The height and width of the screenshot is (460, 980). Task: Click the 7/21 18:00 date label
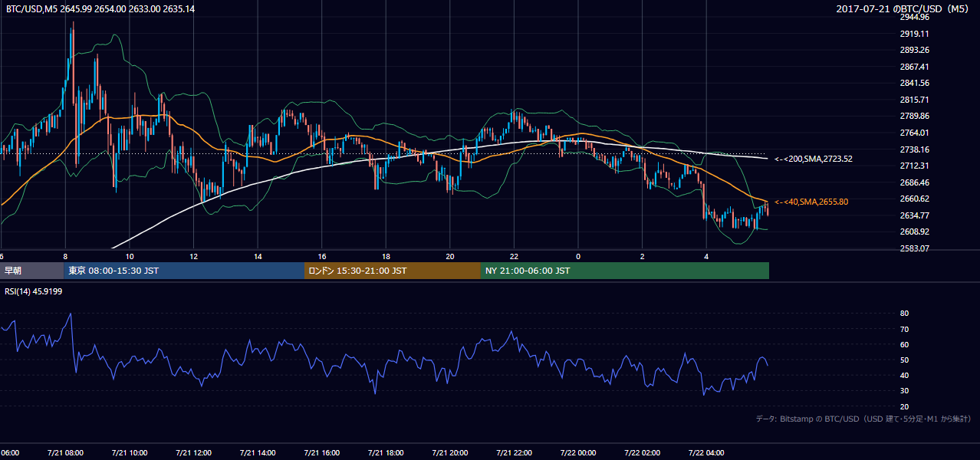[x=386, y=452]
